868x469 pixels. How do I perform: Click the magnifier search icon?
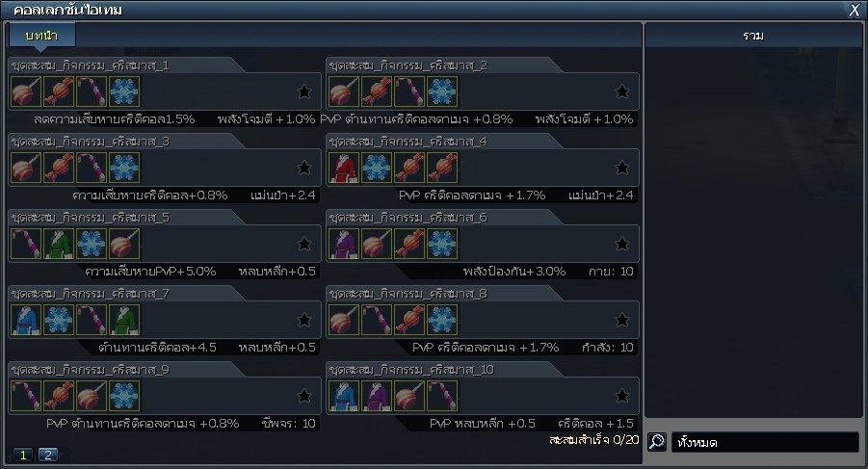pos(656,441)
